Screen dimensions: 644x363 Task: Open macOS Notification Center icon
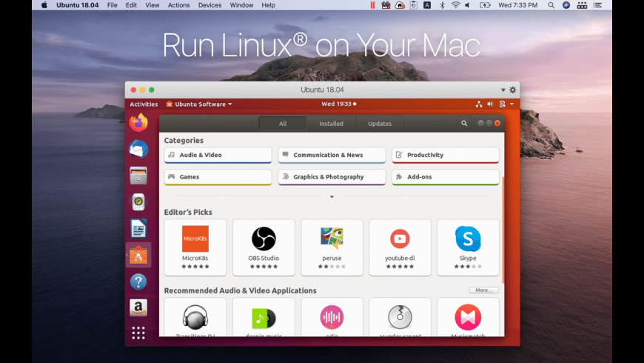[597, 5]
